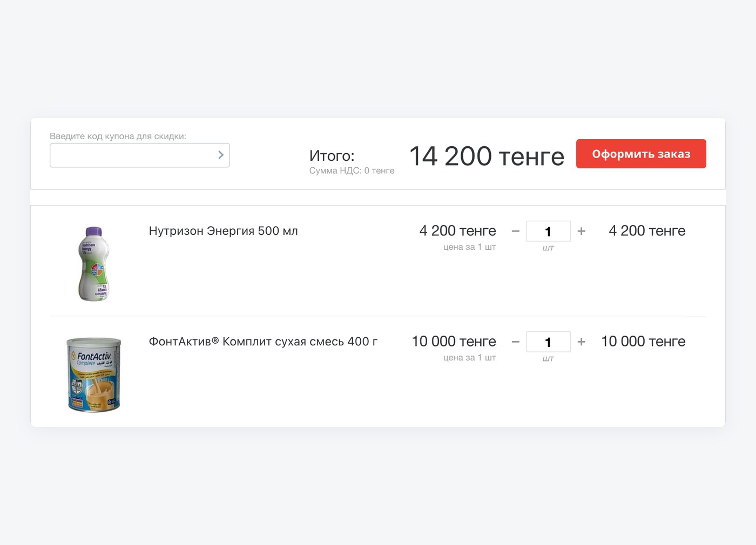Screen dimensions: 756x545
Task: Click the Оформить заказ button
Action: (641, 154)
